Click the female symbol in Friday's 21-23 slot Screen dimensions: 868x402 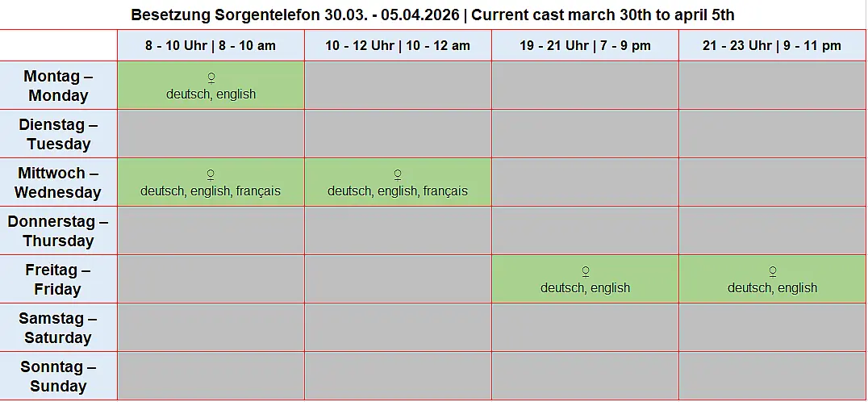[773, 271]
